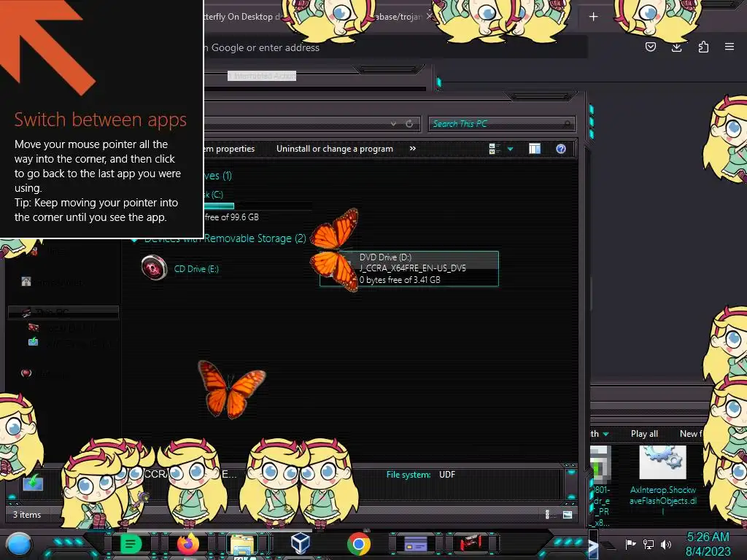Open the Firefox hamburger application menu
This screenshot has height=560, width=747.
point(729,47)
